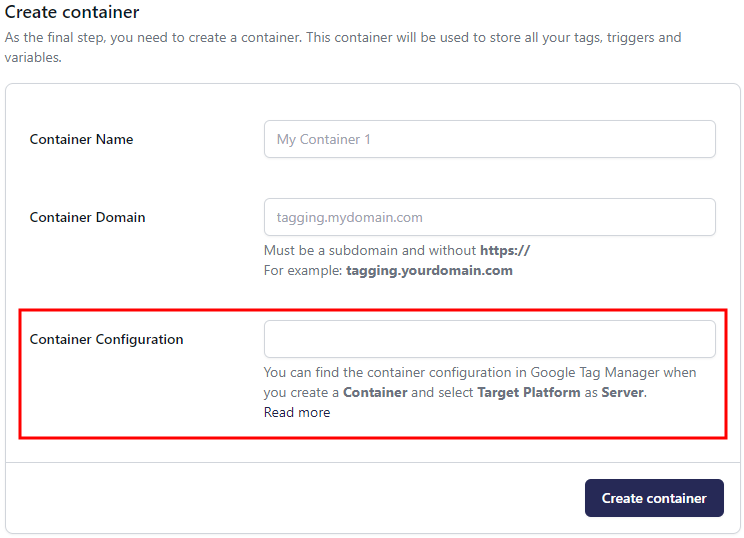Click the Container Configuration label

click(106, 339)
